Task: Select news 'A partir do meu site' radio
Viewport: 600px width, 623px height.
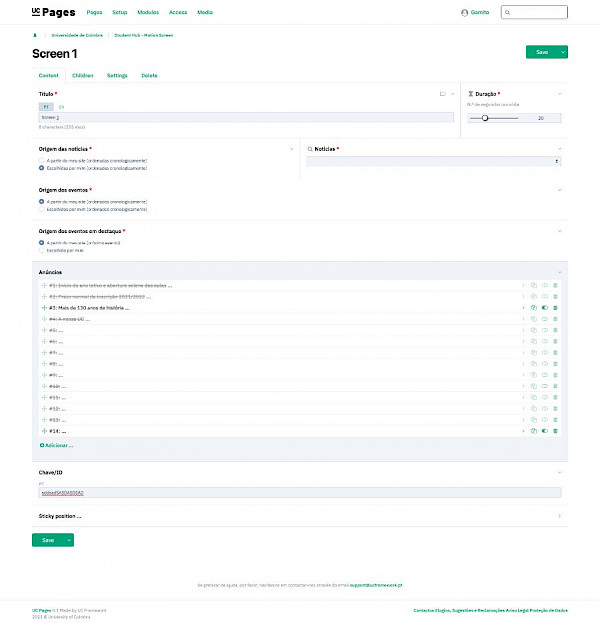Action: pos(41,160)
